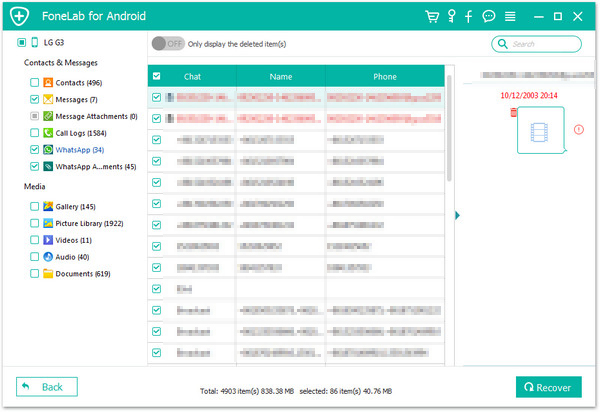Click the 10/12/2003 20:14 timestamp
The height and width of the screenshot is (412, 600).
click(529, 95)
